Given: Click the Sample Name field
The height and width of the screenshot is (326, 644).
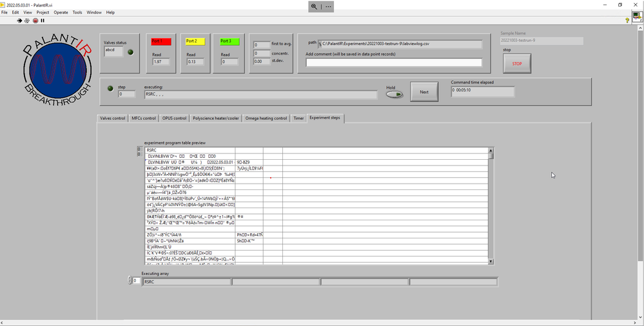Looking at the screenshot, I should coord(542,41).
